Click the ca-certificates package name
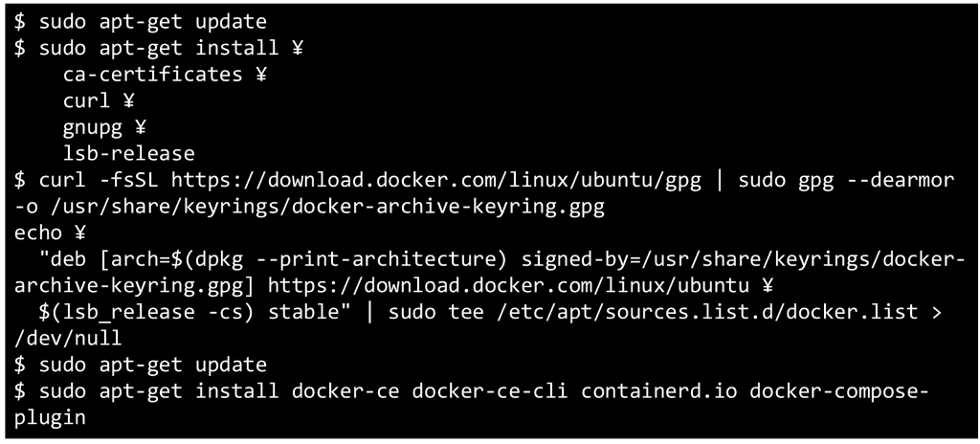Viewport: 980px width, 444px height. [152, 75]
